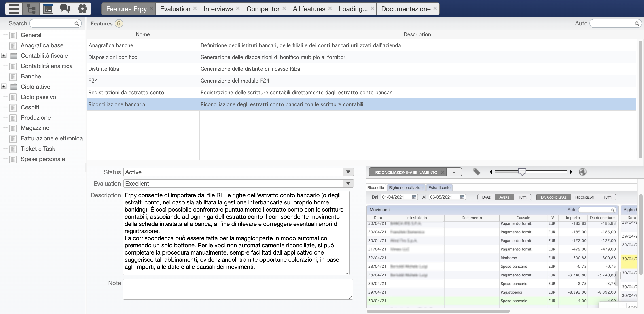
Task: Open the Evaluation dropdown
Action: [348, 183]
